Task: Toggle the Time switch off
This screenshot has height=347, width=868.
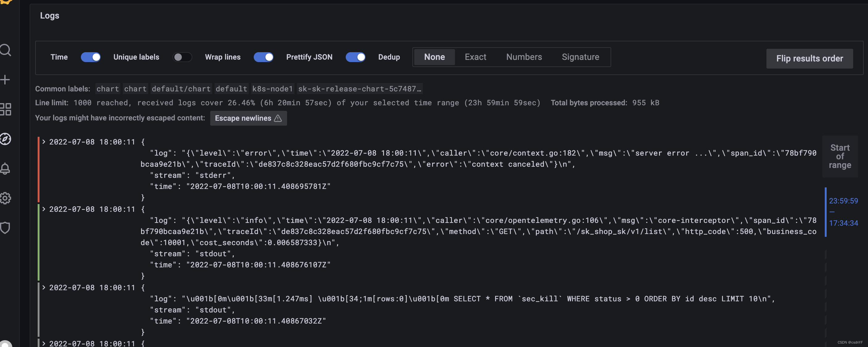Action: click(90, 57)
